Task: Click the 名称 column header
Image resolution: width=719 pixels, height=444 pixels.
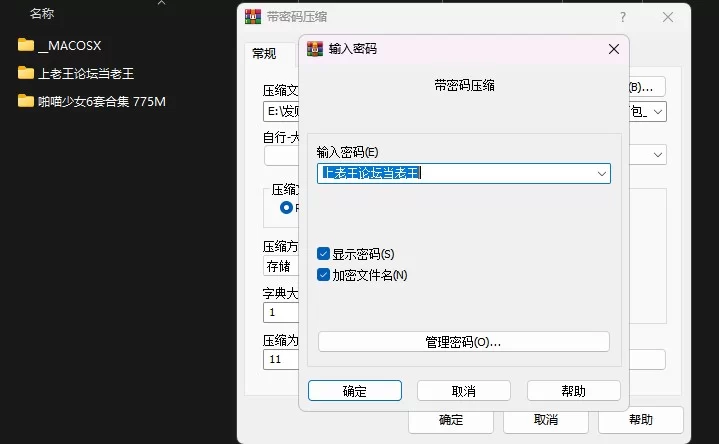Action: pos(42,14)
